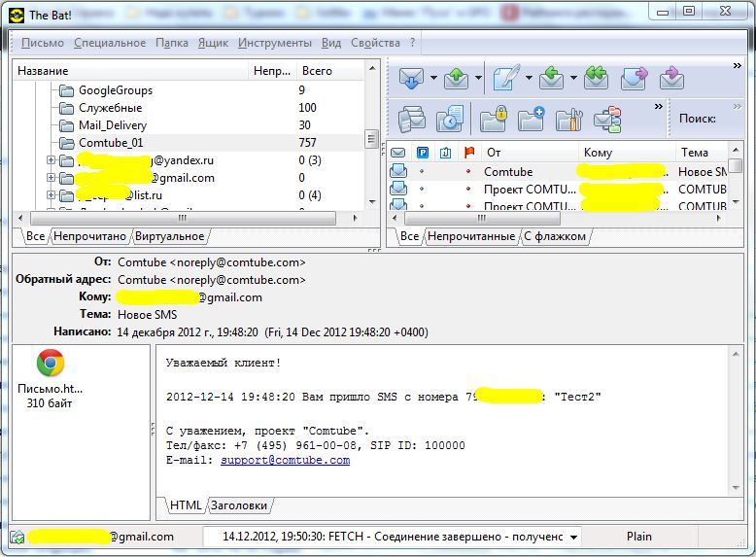Switch to the Заголовки viewer tab
The width and height of the screenshot is (756, 557).
[x=239, y=505]
